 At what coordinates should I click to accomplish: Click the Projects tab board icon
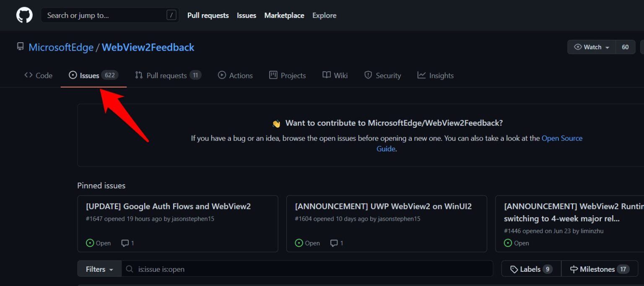[273, 75]
